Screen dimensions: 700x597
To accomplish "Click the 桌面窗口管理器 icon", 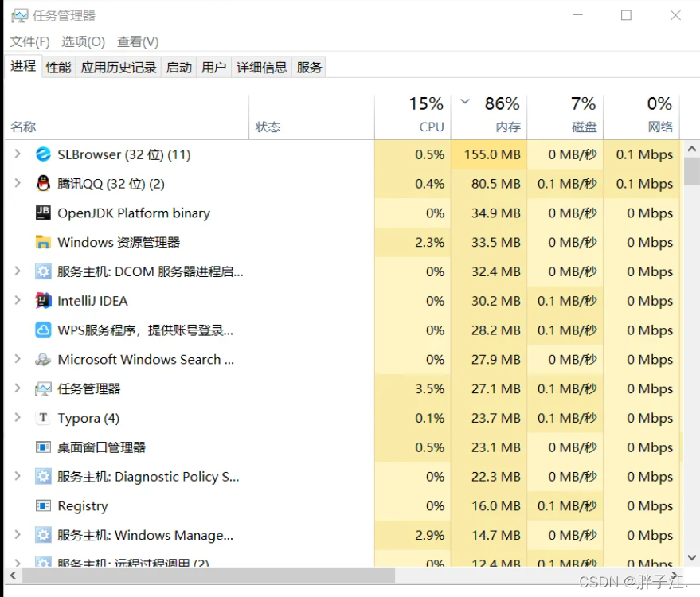I will [43, 447].
